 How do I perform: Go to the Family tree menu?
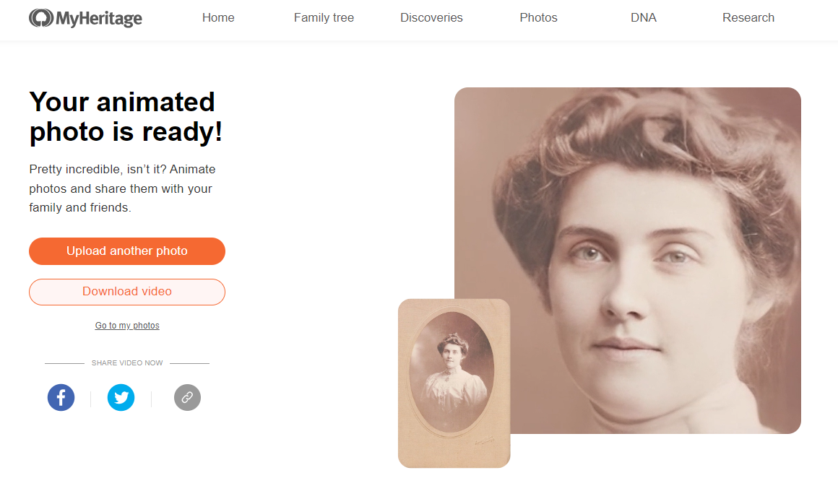[x=324, y=18]
